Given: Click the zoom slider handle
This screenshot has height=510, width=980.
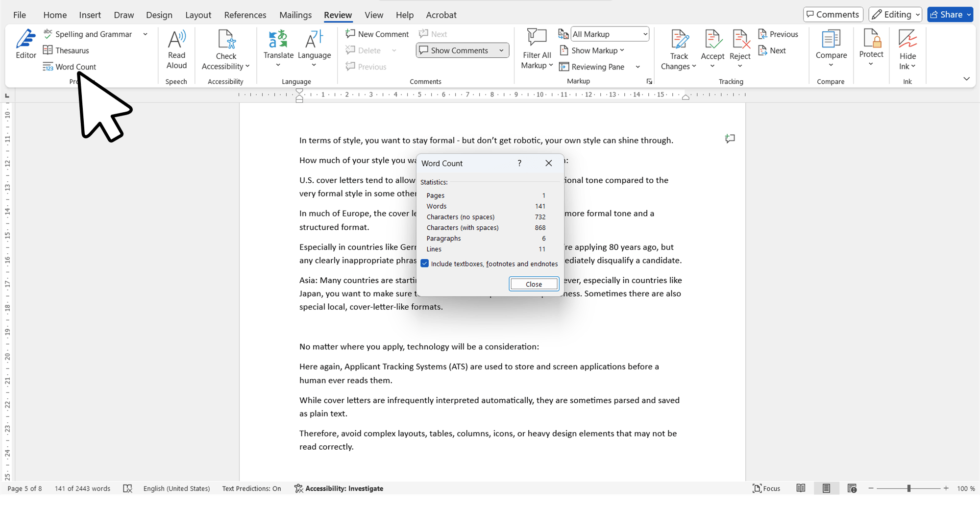Looking at the screenshot, I should click(909, 488).
